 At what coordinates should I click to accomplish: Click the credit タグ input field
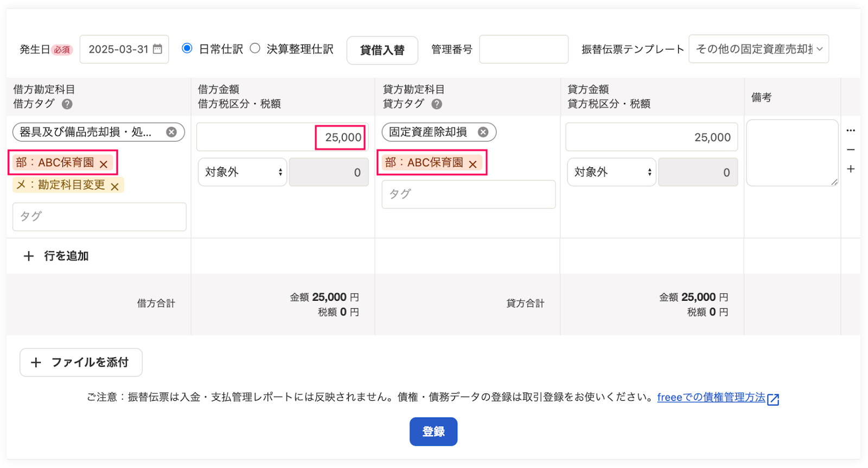coord(469,194)
